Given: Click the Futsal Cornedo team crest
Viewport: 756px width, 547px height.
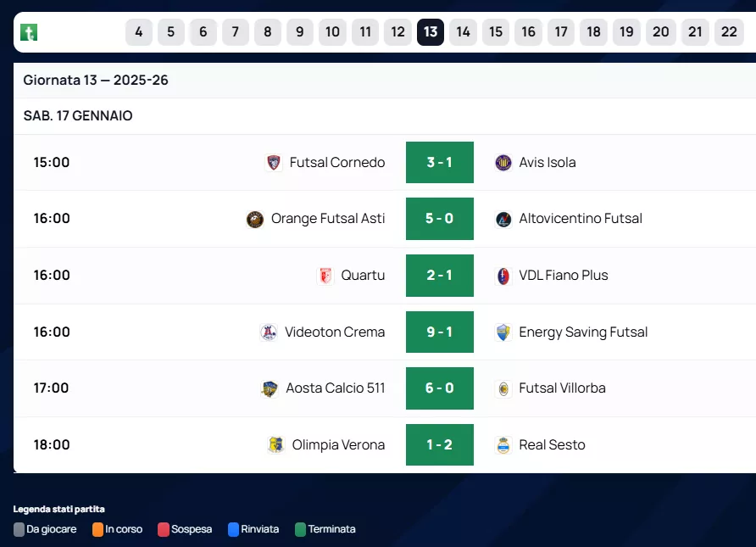Looking at the screenshot, I should coord(274,163).
